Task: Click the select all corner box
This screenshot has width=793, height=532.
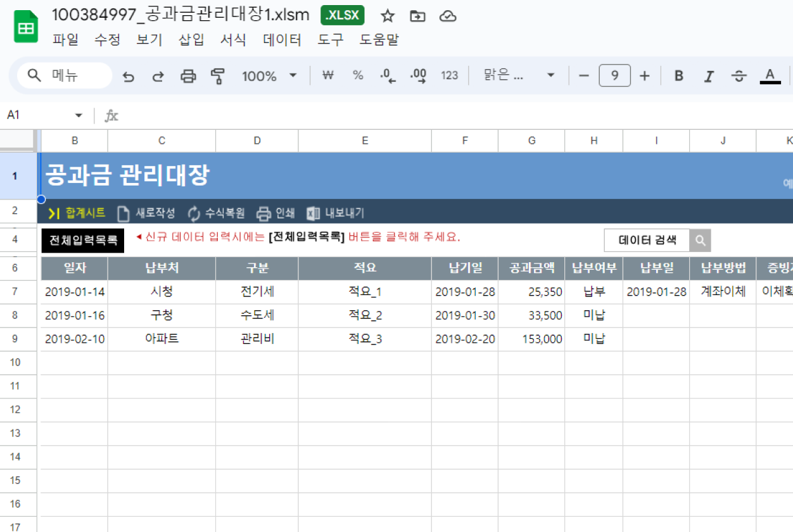Action: [x=18, y=141]
